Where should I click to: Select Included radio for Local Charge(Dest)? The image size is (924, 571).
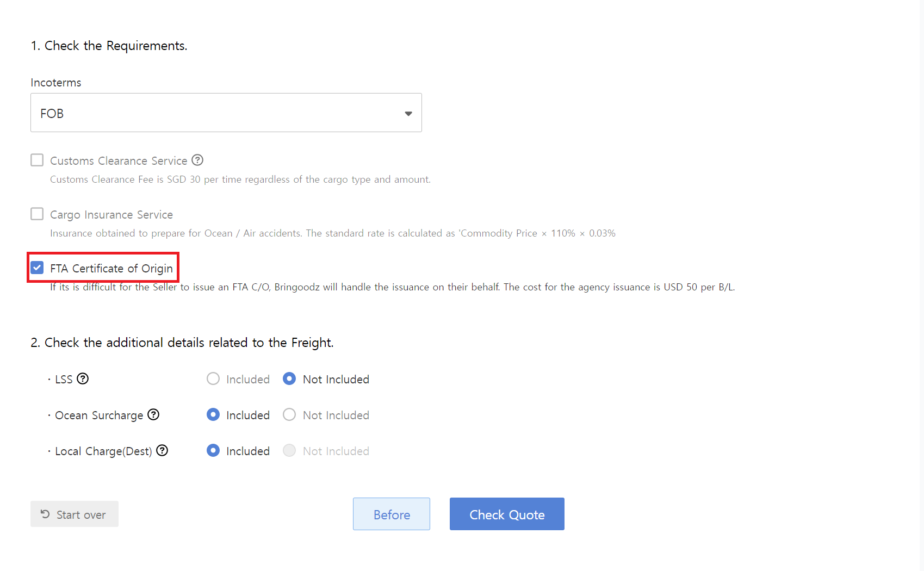point(213,451)
